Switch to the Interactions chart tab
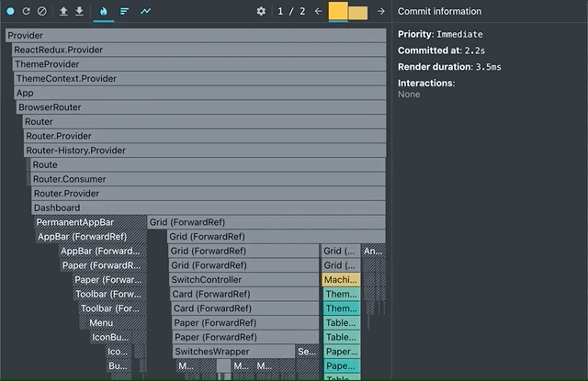 click(x=145, y=11)
